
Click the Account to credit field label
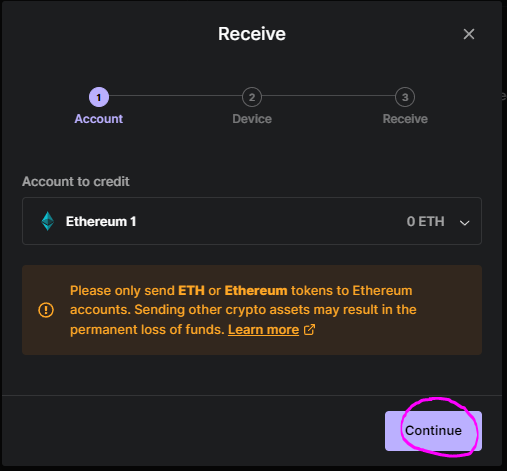[x=76, y=182]
